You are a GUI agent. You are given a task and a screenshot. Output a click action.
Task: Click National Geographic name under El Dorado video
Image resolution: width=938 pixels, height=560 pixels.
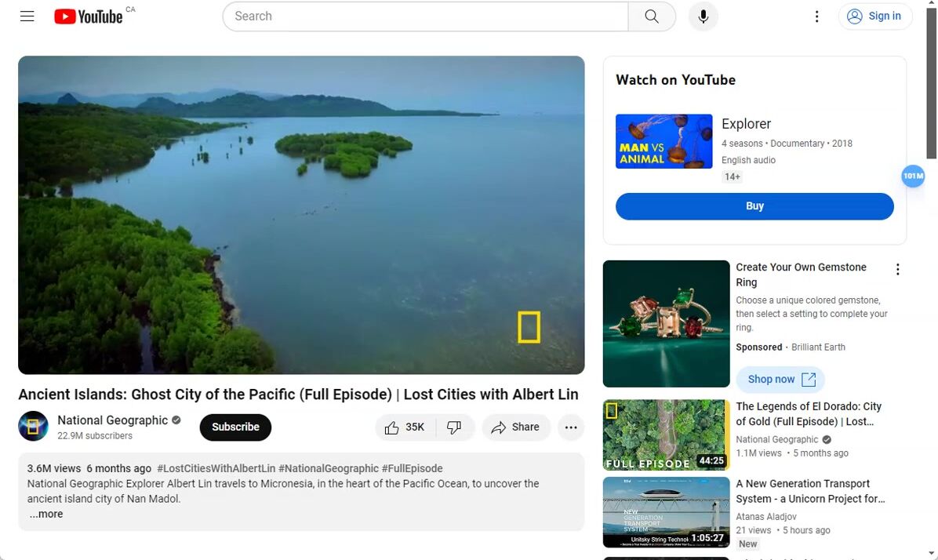click(776, 439)
